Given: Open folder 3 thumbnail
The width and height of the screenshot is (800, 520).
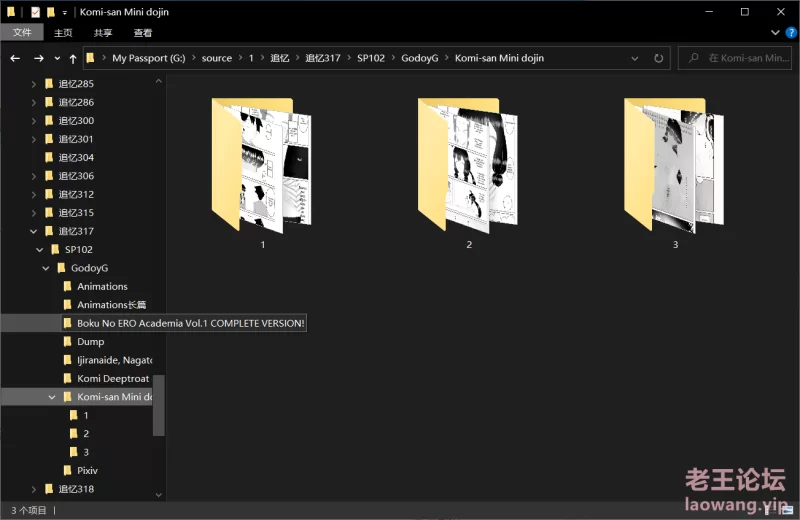Looking at the screenshot, I should tap(674, 165).
